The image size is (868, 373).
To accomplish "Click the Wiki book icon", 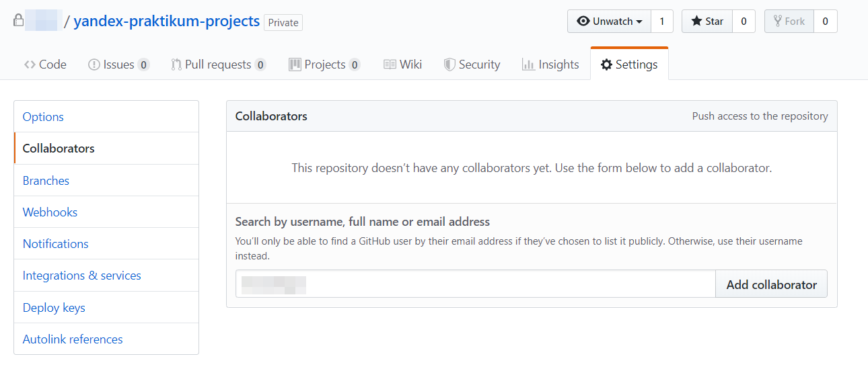I will point(390,65).
